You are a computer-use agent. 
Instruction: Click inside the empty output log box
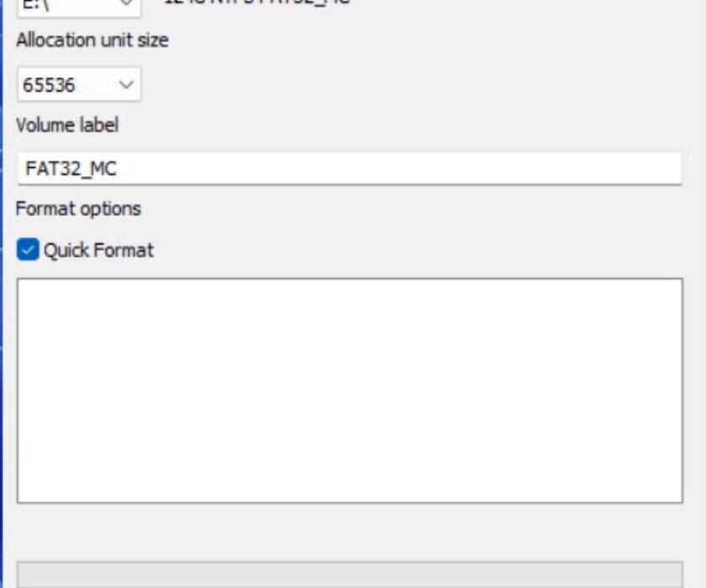350,391
